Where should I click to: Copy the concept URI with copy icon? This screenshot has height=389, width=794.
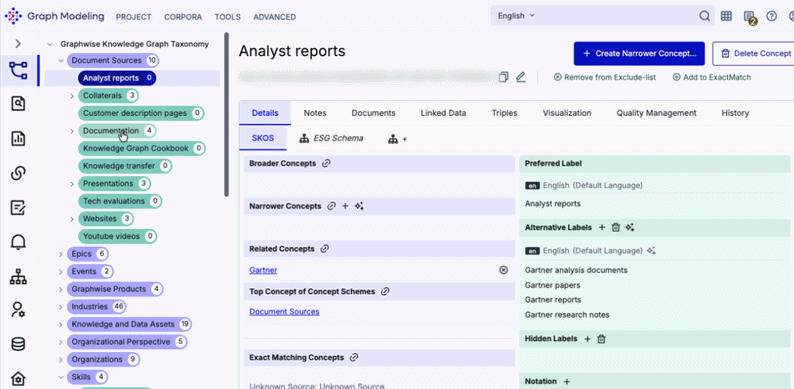coord(503,77)
